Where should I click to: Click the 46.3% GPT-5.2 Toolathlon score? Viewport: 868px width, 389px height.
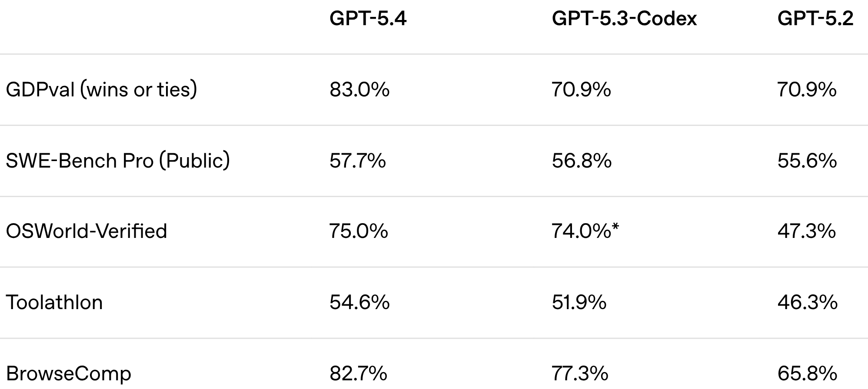tap(807, 302)
